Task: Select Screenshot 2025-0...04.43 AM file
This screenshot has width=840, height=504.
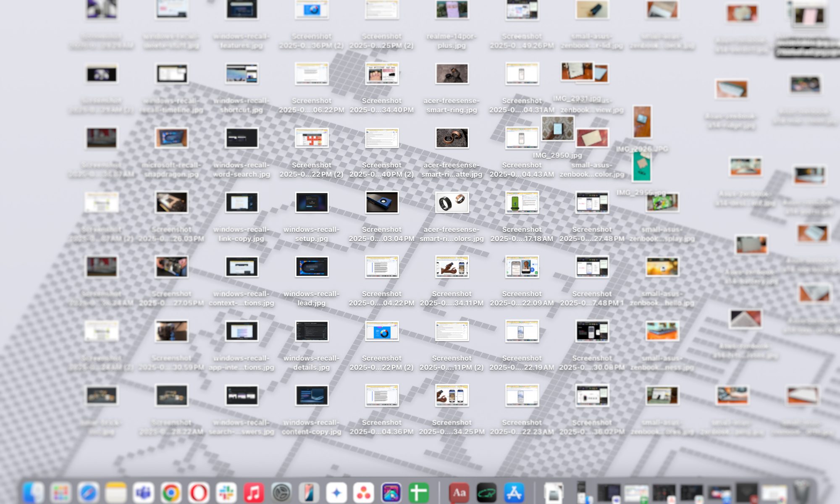Action: point(522,138)
